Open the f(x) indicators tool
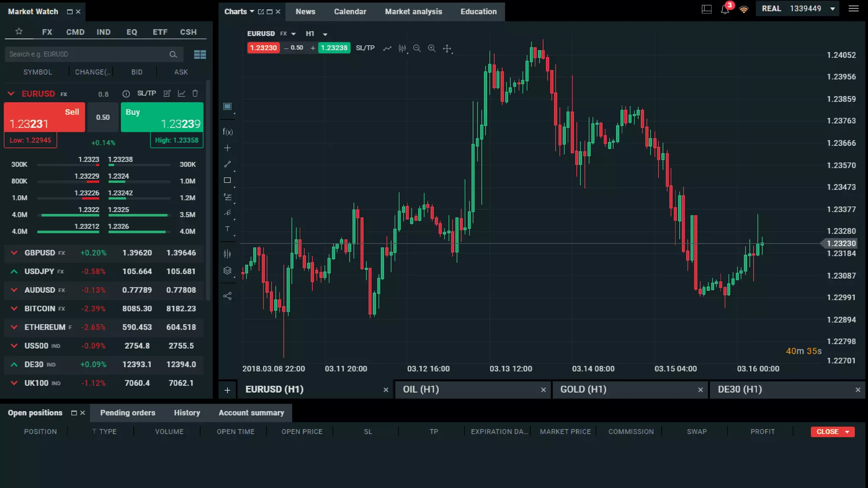Screen dimensions: 868x488 [228, 132]
